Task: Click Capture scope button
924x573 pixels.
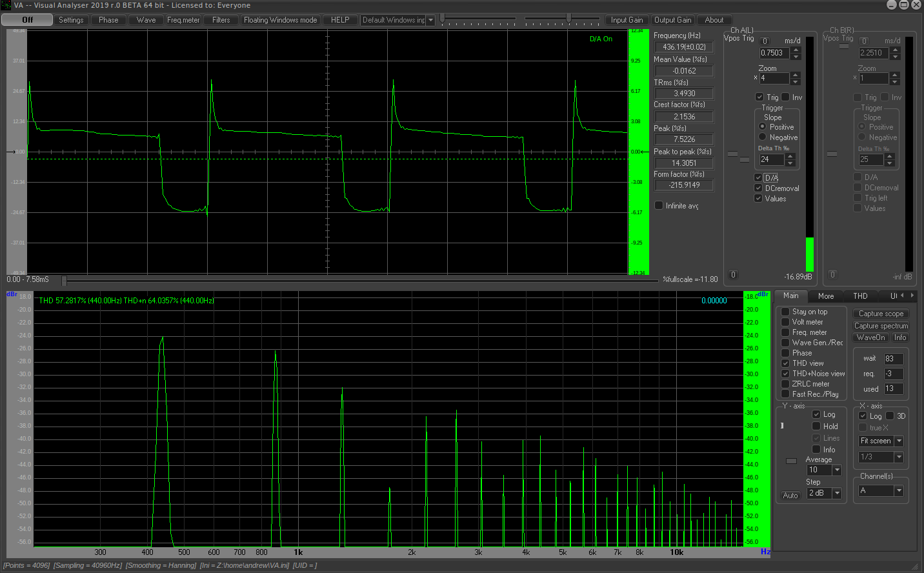Action: coord(881,314)
